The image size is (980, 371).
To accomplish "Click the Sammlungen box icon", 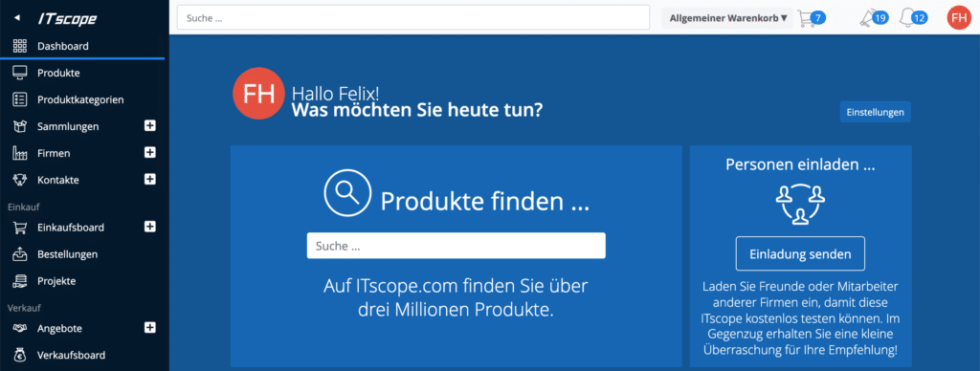I will pos(19,126).
